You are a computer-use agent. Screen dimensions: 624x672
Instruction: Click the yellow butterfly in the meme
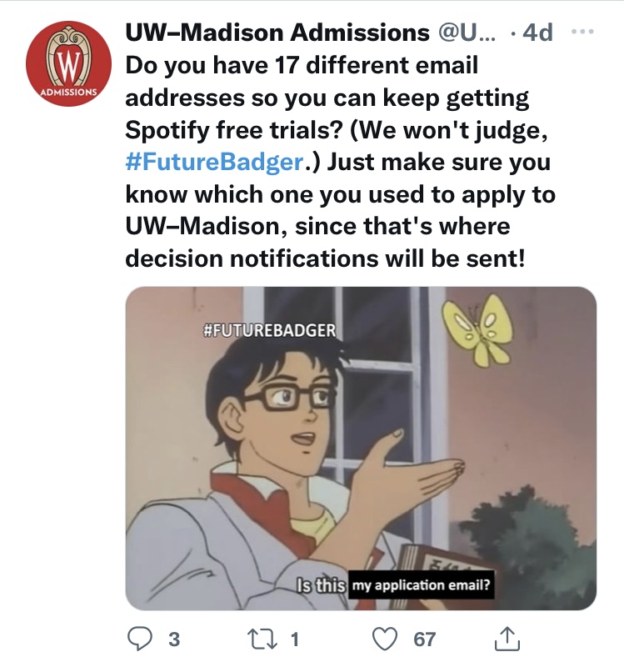[x=480, y=329]
